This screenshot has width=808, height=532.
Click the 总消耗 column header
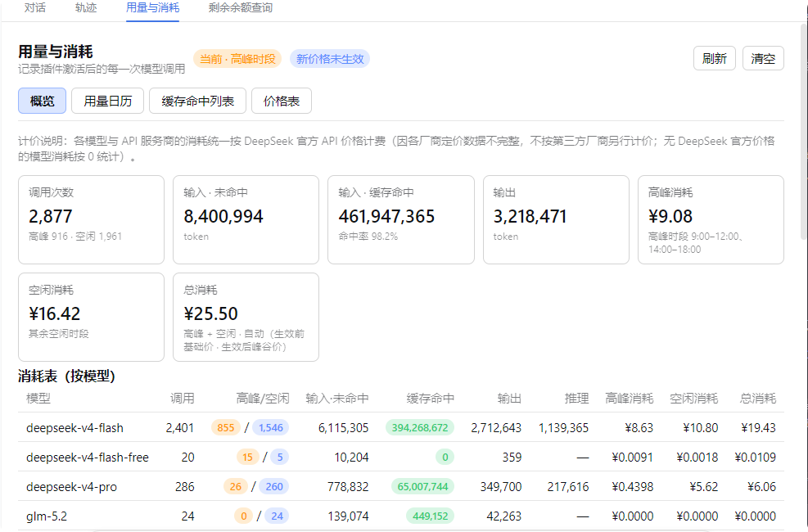tap(757, 398)
